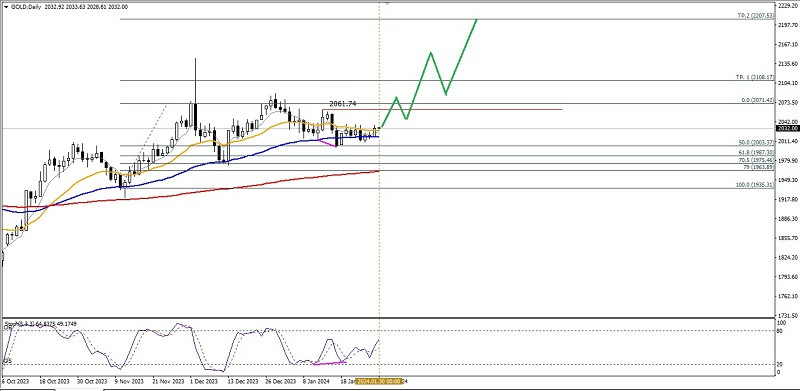Click 1855.70 on the price scale
Screen dimensions: 800x391
(x=788, y=238)
